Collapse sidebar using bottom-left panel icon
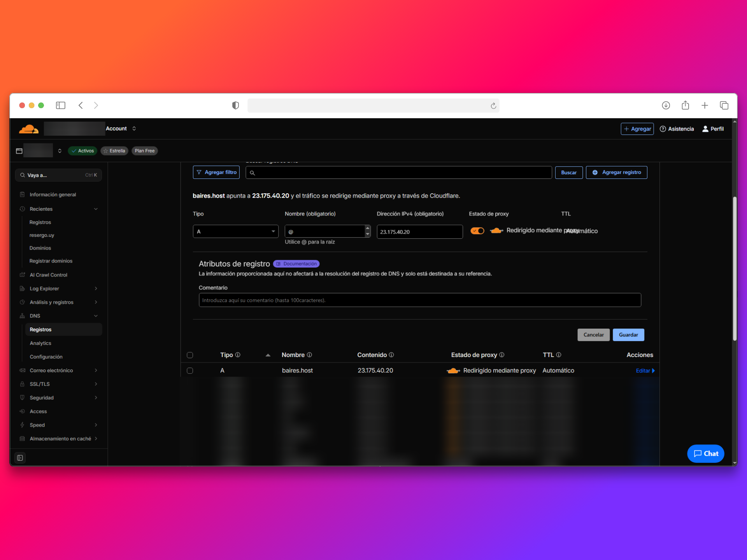The image size is (747, 560). coord(20,458)
